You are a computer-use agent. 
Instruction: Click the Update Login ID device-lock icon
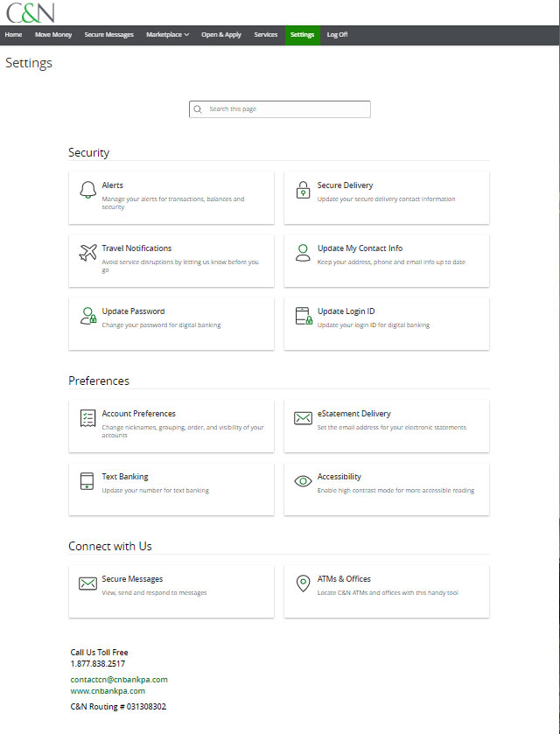[x=304, y=316]
